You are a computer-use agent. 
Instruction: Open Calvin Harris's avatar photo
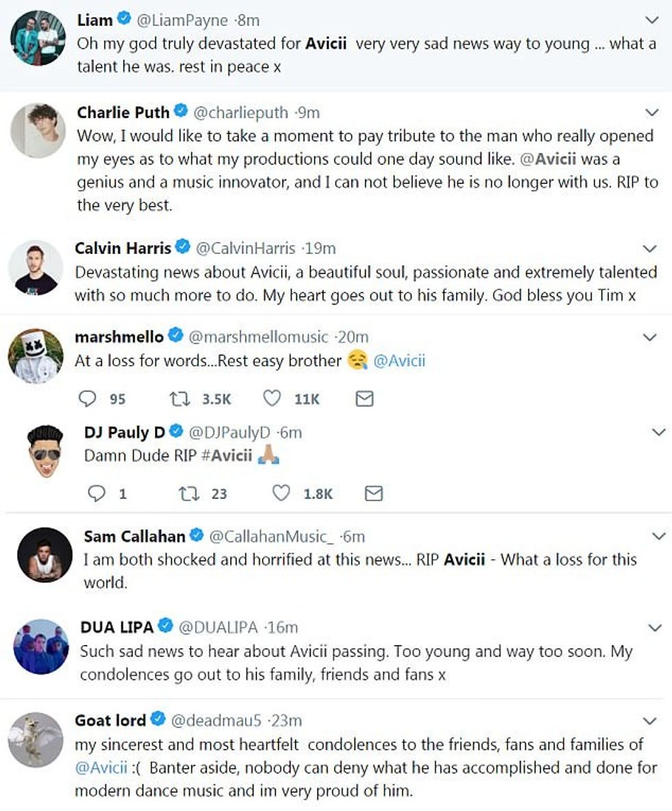pos(36,267)
